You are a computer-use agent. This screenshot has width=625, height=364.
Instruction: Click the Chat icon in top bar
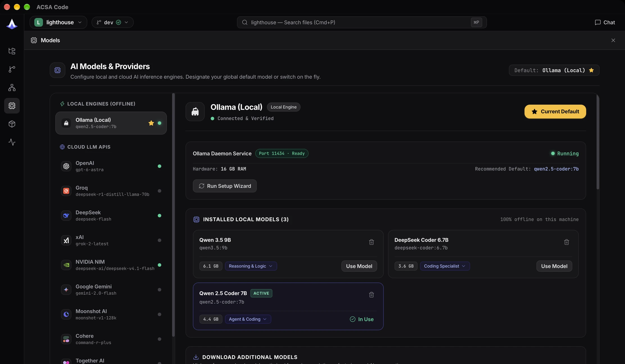(597, 22)
